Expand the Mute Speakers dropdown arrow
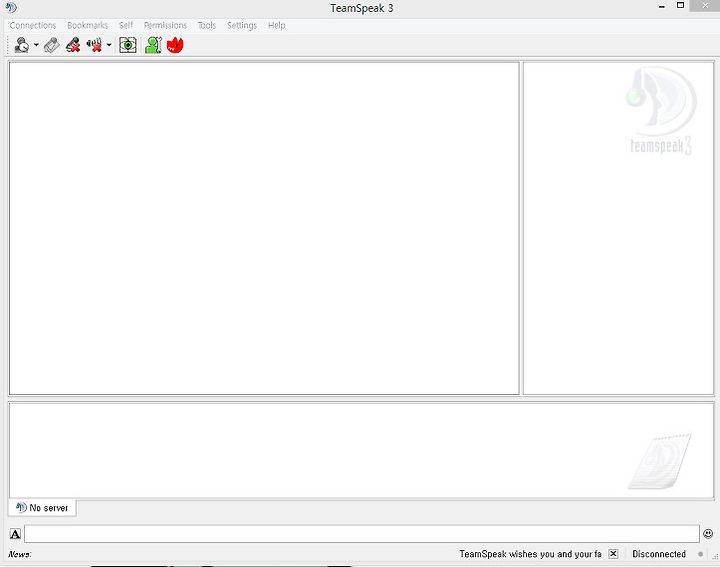 point(109,45)
